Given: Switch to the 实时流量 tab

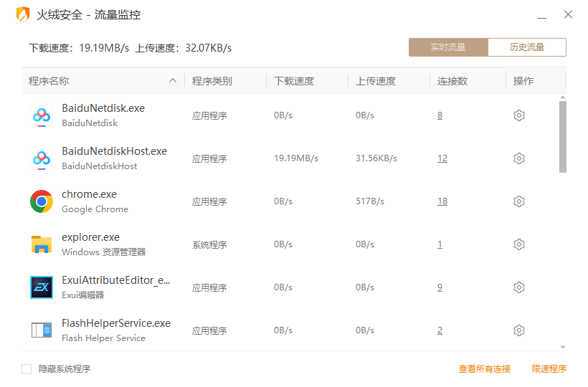Looking at the screenshot, I should [x=448, y=47].
